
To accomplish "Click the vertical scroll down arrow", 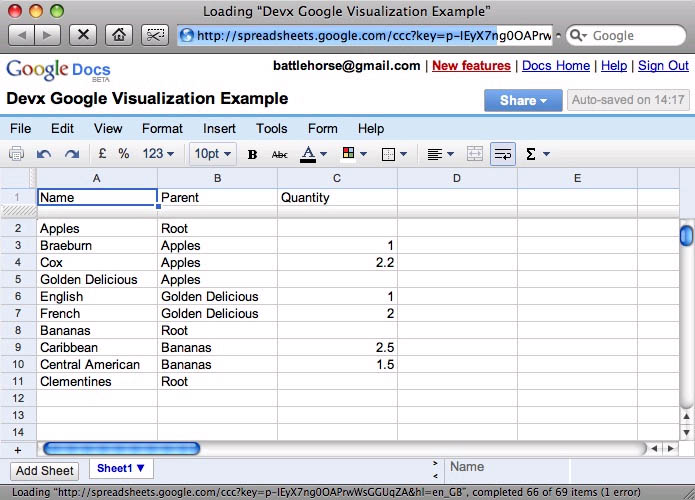I will point(686,432).
